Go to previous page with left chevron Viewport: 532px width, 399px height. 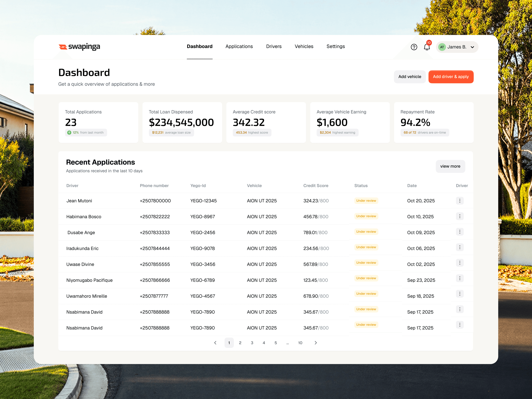point(215,343)
